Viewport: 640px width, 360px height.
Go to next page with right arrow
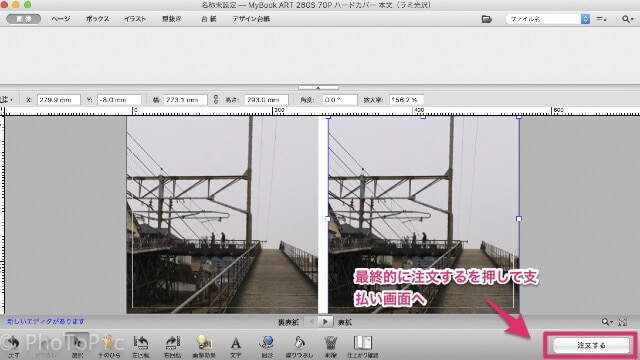point(325,322)
